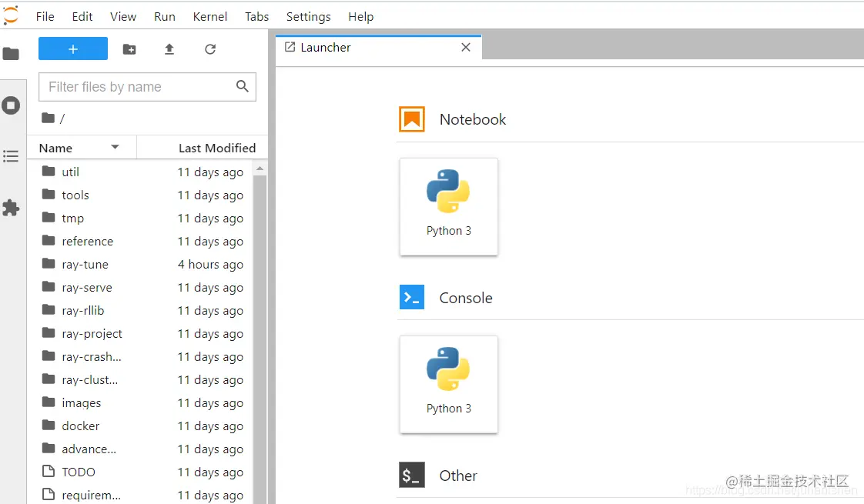Select the images folder

[x=140, y=403]
